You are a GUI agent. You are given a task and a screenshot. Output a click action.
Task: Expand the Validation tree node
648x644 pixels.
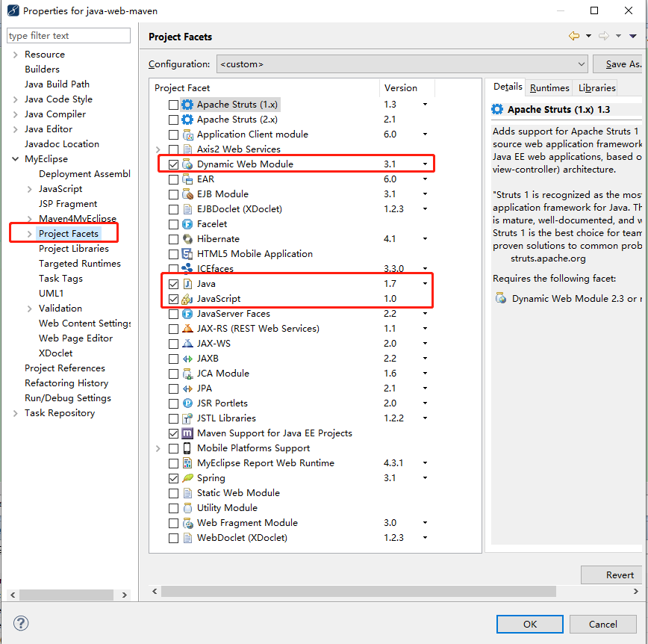pos(29,309)
